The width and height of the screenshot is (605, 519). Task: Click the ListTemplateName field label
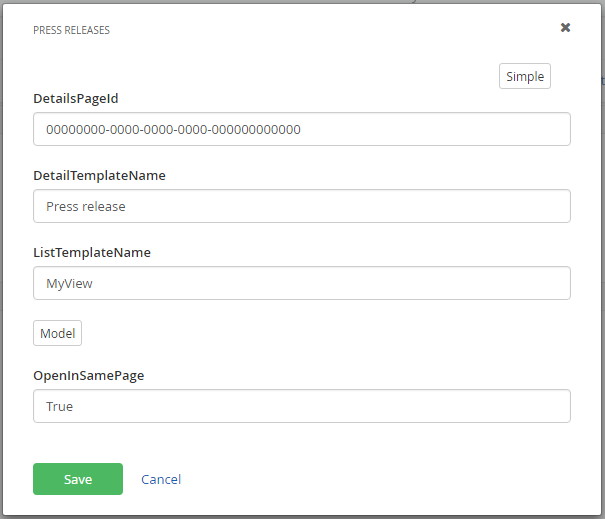(x=92, y=252)
